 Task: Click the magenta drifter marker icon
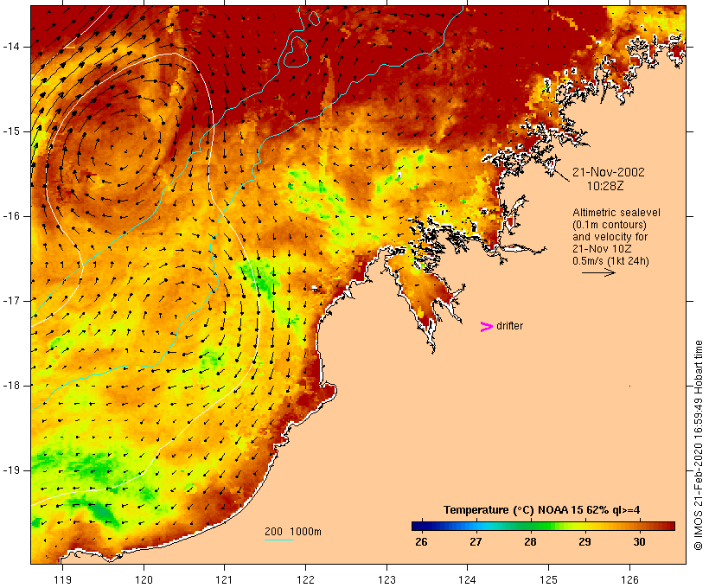486,327
